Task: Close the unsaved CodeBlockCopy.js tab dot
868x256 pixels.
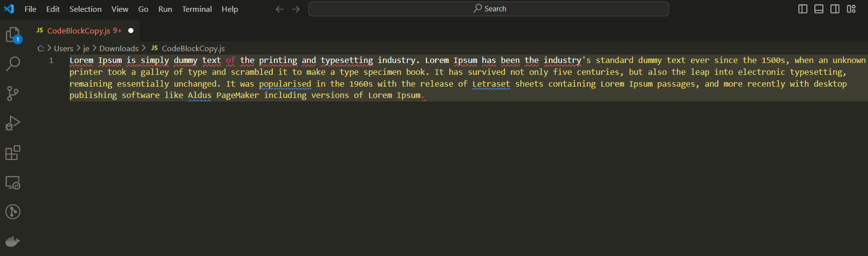Action: click(x=131, y=31)
